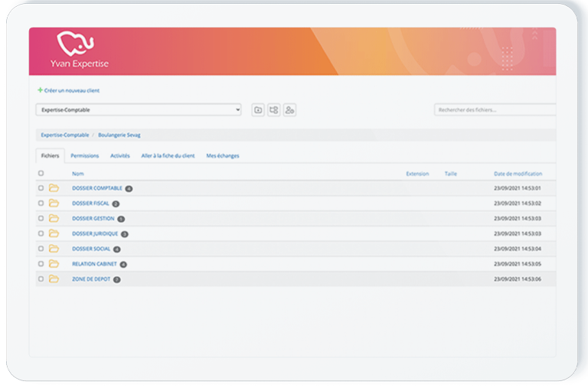Click the Expertise-Comptable breadcrumb link
The width and height of the screenshot is (588, 388).
click(x=65, y=135)
